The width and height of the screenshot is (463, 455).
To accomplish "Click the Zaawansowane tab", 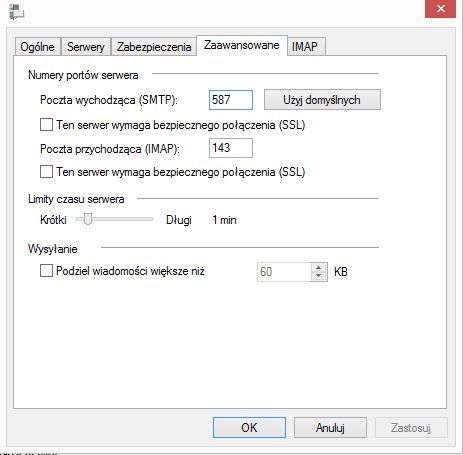I will (242, 45).
